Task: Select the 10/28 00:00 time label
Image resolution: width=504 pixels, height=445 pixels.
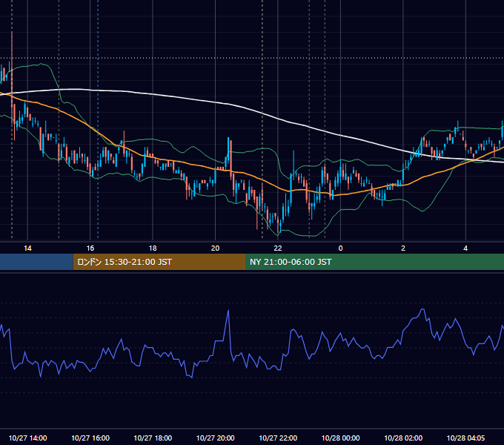Action: click(341, 438)
